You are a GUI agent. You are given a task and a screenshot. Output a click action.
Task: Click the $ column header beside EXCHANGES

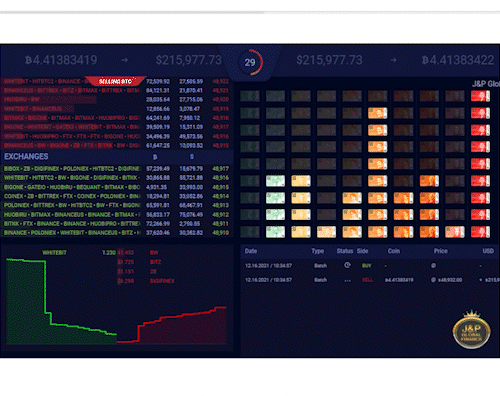(x=192, y=157)
